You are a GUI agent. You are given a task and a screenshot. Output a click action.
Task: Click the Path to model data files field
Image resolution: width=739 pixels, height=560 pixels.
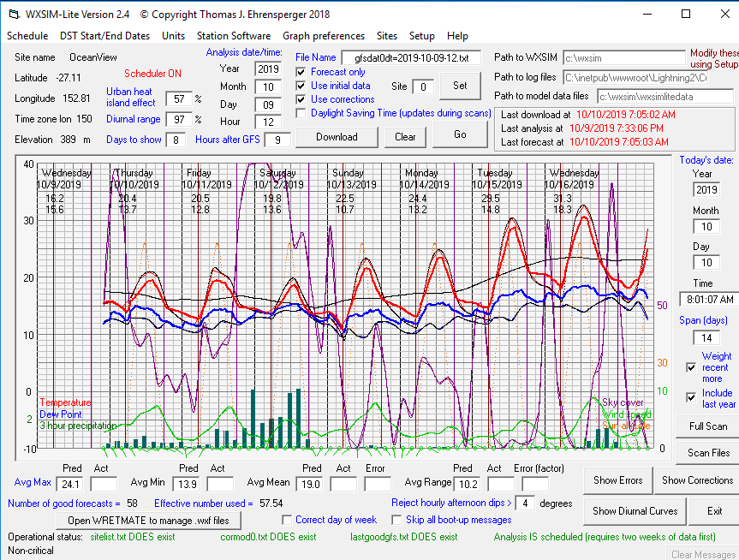click(665, 97)
